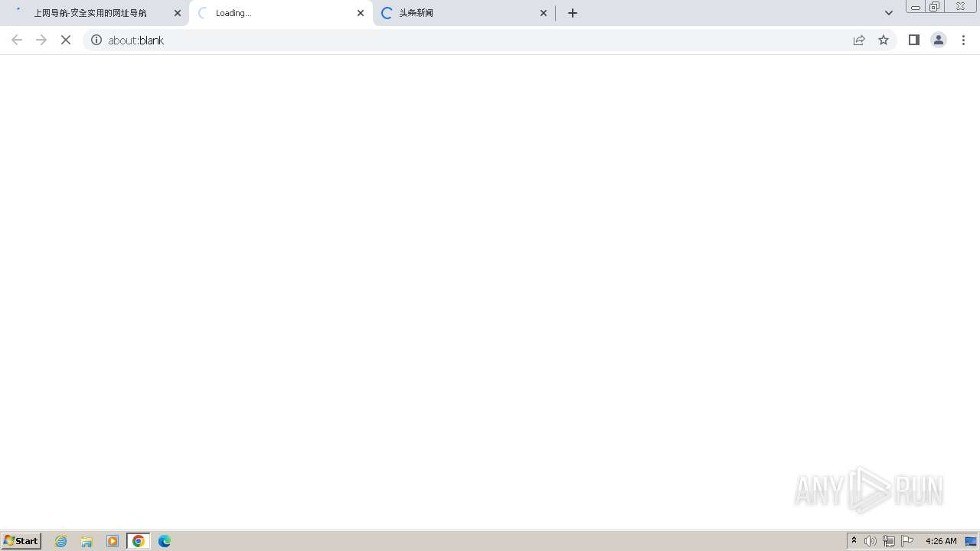Viewport: 980px width, 551px height.
Task: Toggle the Chrome side panel
Action: click(914, 40)
